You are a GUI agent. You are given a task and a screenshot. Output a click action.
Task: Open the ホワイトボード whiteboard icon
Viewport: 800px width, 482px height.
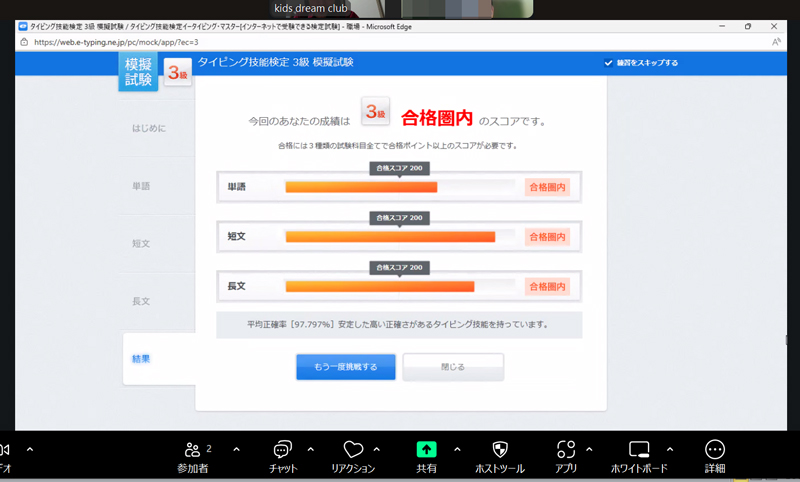click(x=639, y=450)
